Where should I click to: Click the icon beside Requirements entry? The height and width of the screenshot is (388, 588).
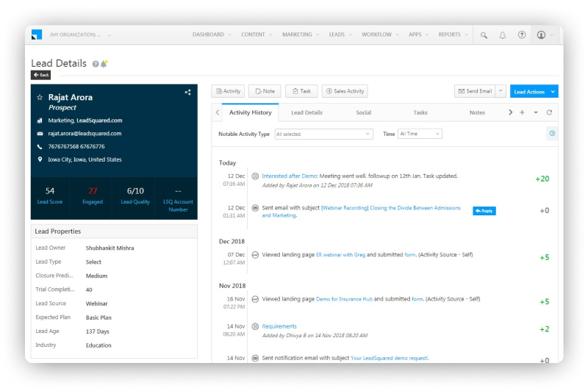coord(255,326)
